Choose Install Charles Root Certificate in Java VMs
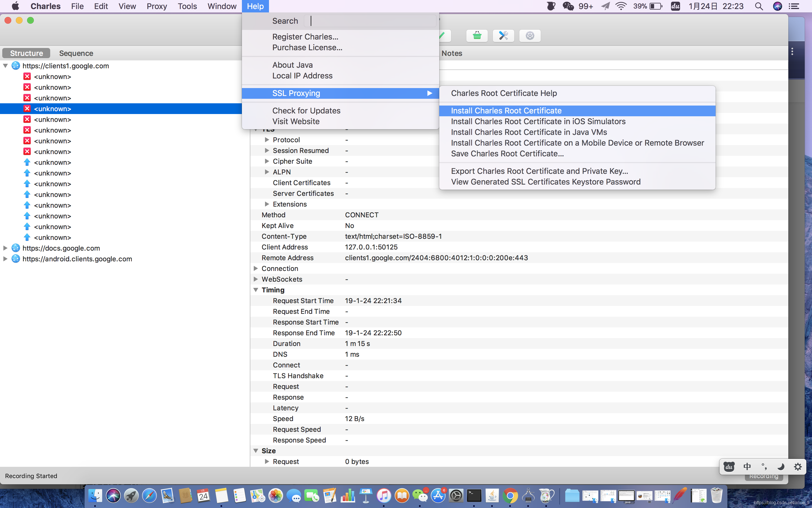Image resolution: width=812 pixels, height=508 pixels. pos(577,132)
